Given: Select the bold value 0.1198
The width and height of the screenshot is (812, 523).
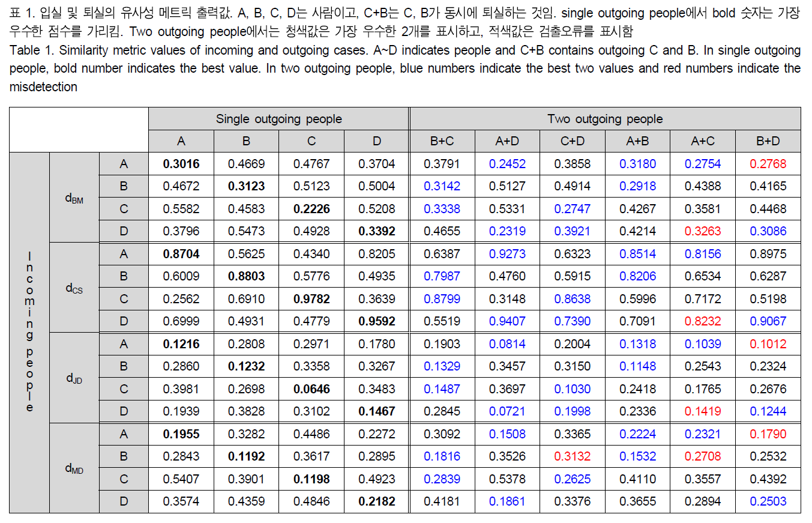Looking at the screenshot, I should coord(311,479).
